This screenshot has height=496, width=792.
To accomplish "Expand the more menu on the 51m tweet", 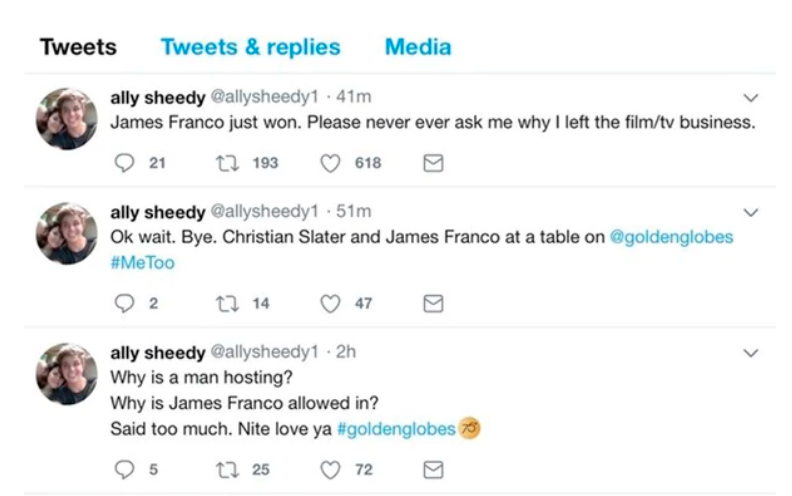I will click(752, 213).
